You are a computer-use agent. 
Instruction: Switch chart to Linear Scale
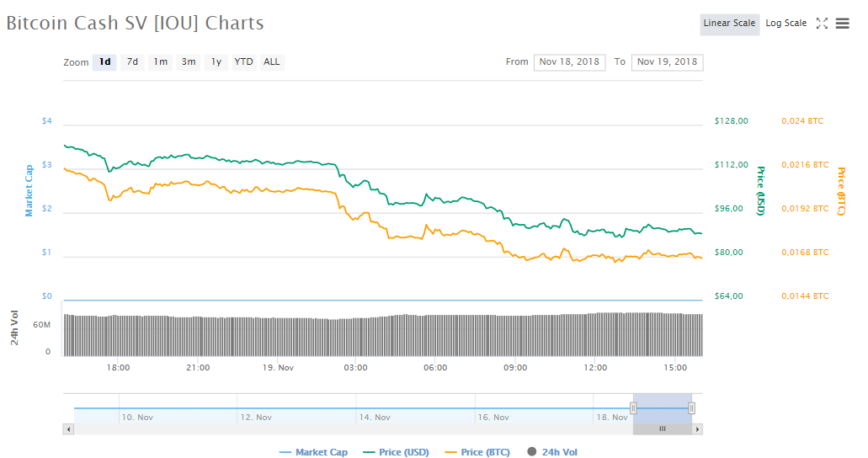point(729,24)
